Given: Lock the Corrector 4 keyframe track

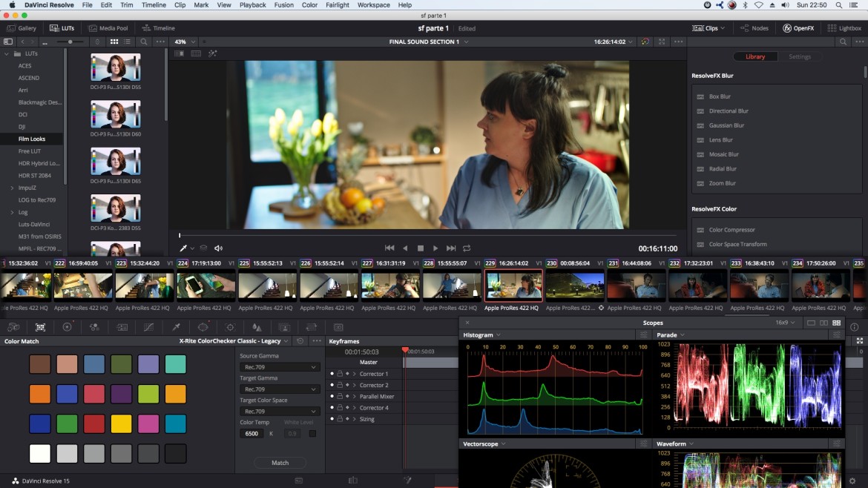Looking at the screenshot, I should coord(340,408).
